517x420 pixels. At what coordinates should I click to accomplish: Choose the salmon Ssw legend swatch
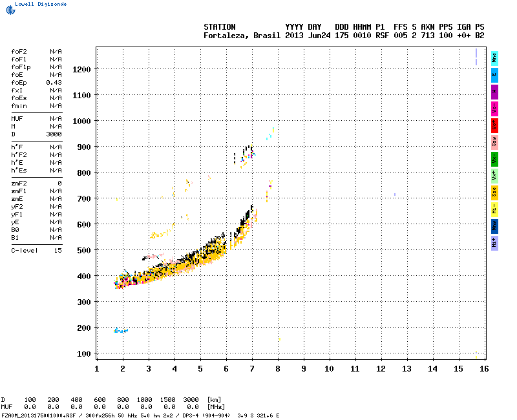pos(494,142)
